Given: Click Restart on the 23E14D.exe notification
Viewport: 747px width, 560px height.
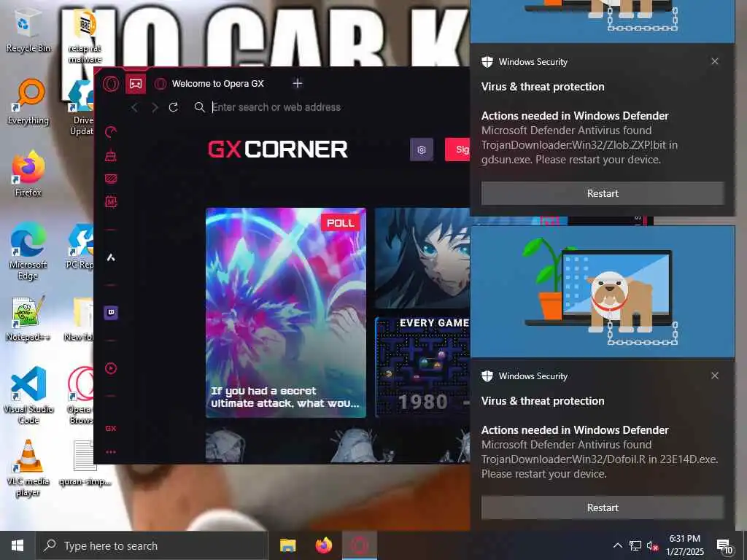Looking at the screenshot, I should pyautogui.click(x=603, y=507).
